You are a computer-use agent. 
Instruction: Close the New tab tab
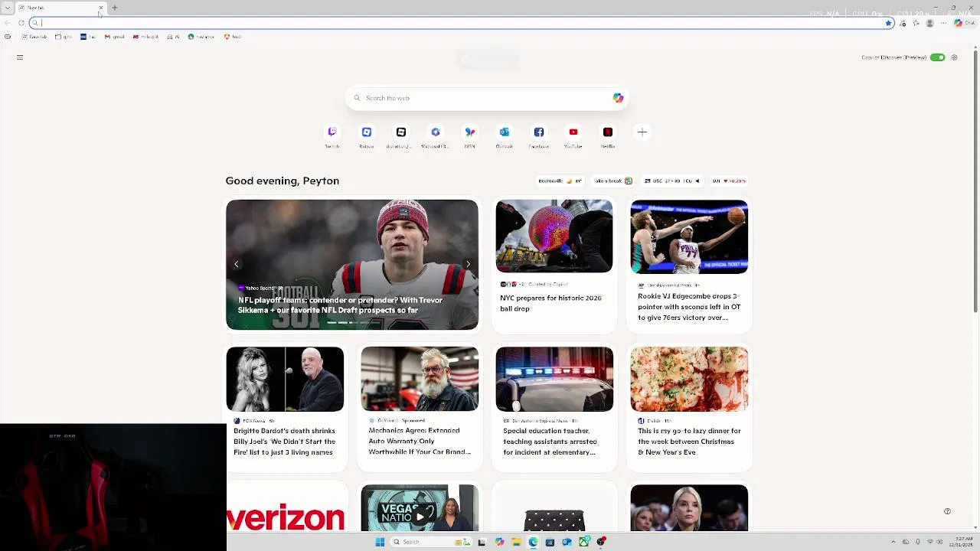[100, 8]
